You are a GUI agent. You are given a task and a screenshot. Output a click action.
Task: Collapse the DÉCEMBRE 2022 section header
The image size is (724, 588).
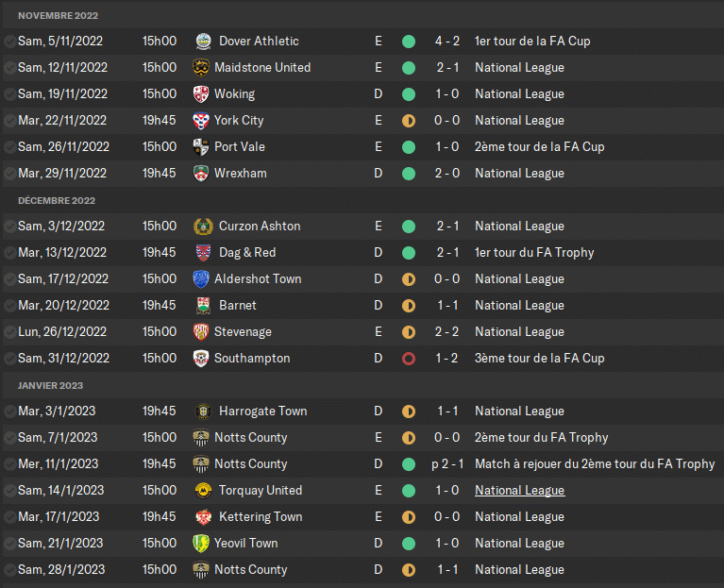[x=57, y=201]
